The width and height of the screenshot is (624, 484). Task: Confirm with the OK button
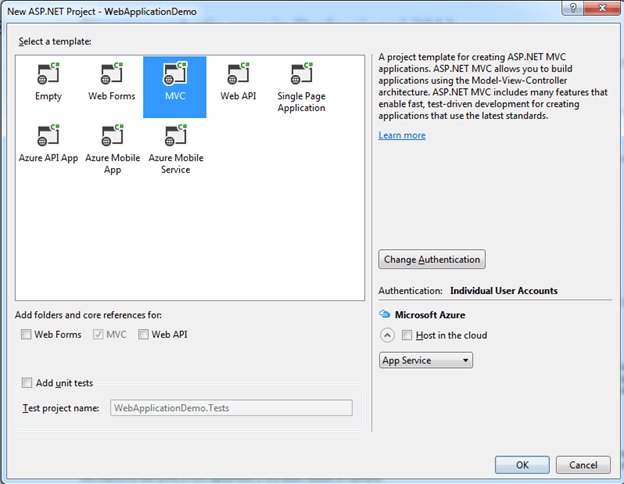pyautogui.click(x=522, y=465)
